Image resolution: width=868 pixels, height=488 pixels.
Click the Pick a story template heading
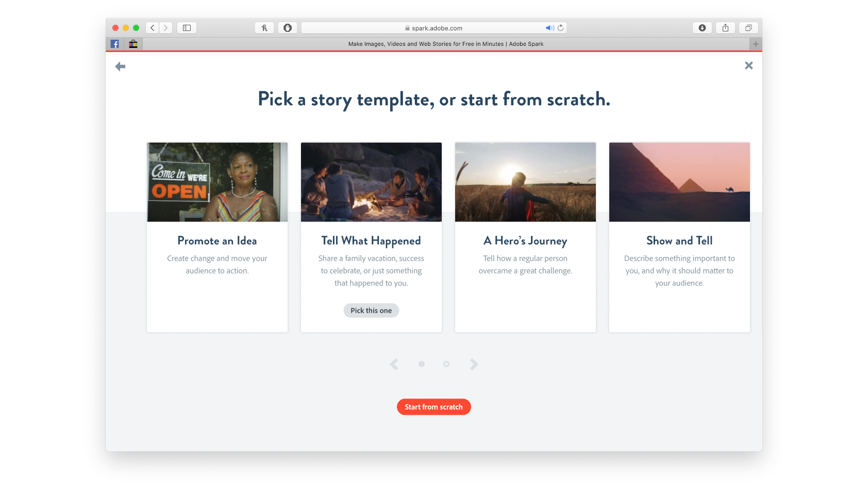tap(434, 99)
